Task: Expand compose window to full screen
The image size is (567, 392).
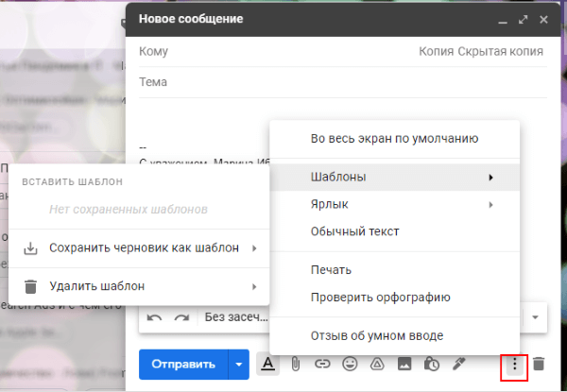Action: (x=524, y=20)
